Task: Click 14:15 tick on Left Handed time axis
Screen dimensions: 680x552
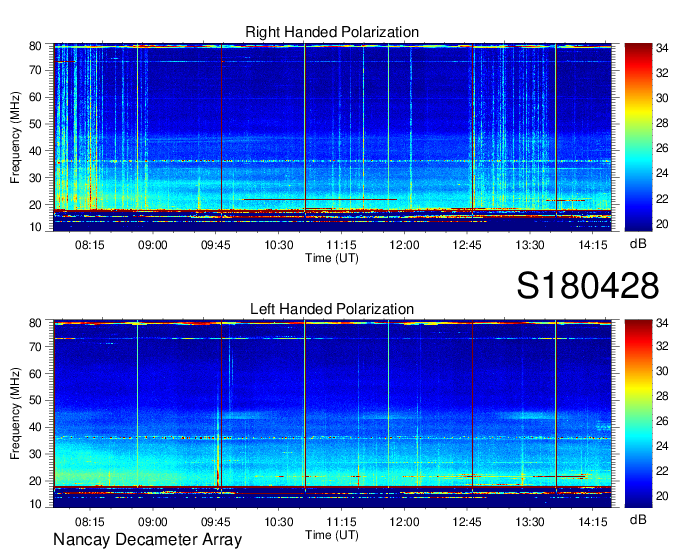Action: 593,522
